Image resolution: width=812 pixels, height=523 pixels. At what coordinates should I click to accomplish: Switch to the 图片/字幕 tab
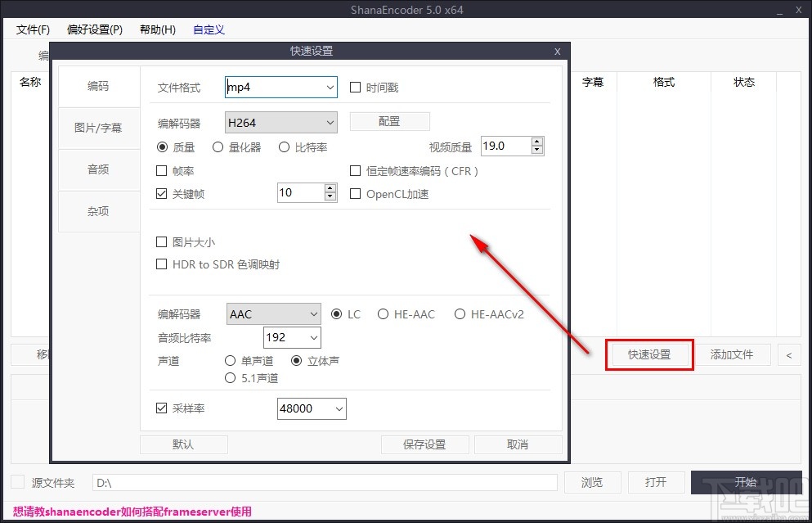coord(98,128)
